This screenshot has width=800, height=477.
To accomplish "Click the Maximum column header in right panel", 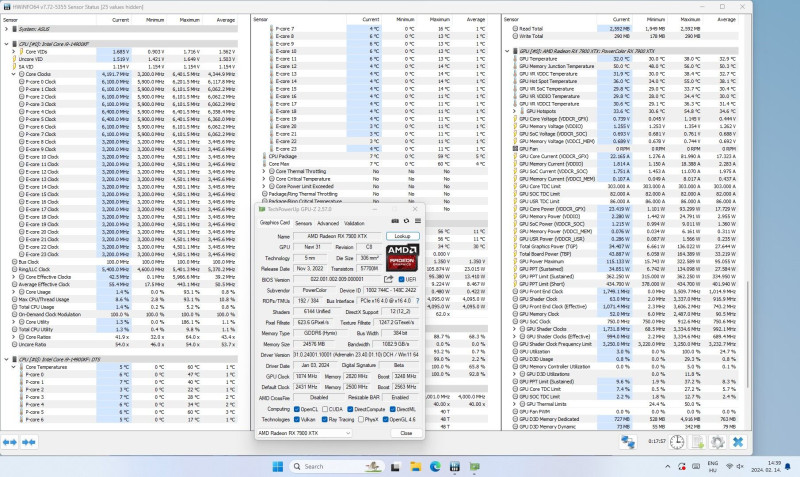I will [x=690, y=19].
